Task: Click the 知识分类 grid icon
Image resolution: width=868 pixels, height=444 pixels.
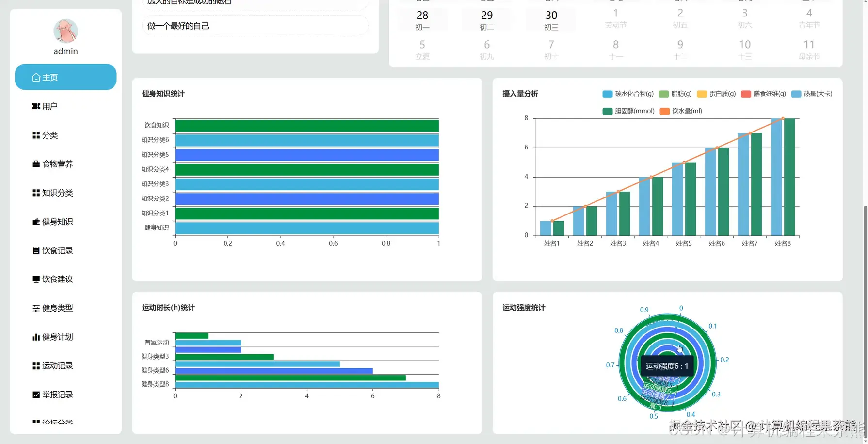Action: 36,193
